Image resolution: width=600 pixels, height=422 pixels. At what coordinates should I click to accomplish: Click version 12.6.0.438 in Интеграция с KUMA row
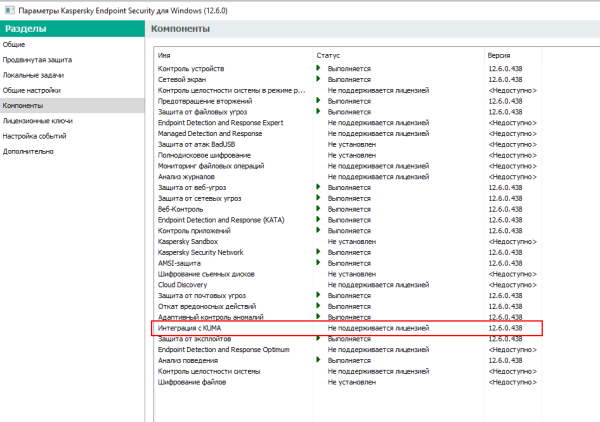(505, 328)
